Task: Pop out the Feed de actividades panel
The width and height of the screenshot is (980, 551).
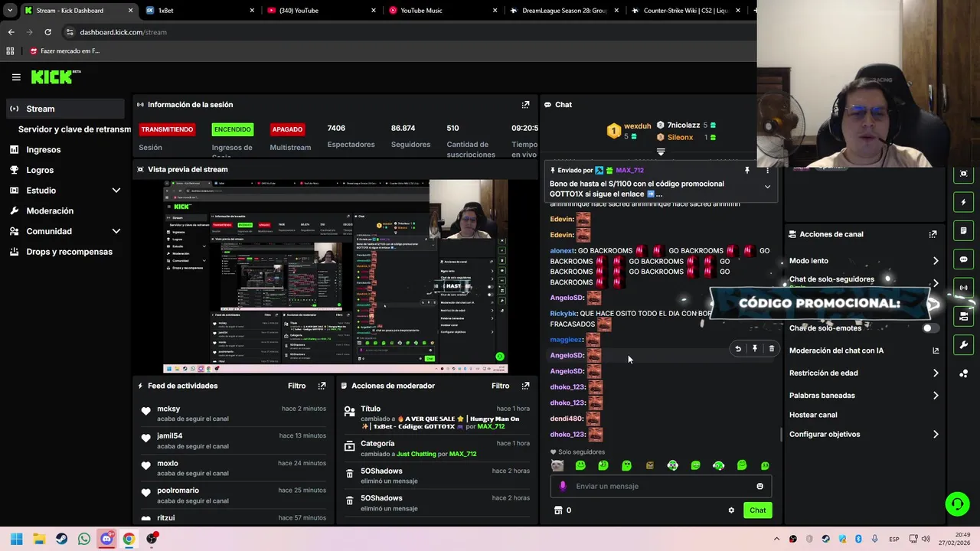Action: tap(322, 386)
